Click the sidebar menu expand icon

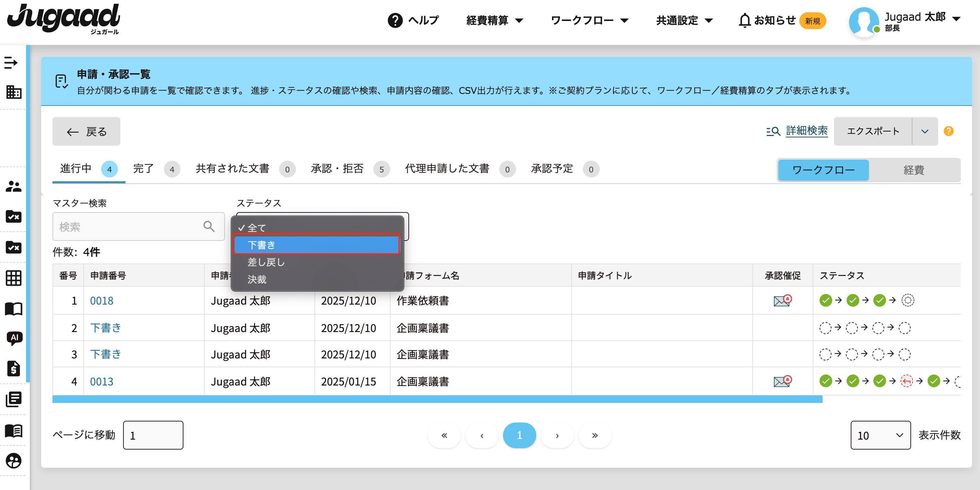coord(11,63)
